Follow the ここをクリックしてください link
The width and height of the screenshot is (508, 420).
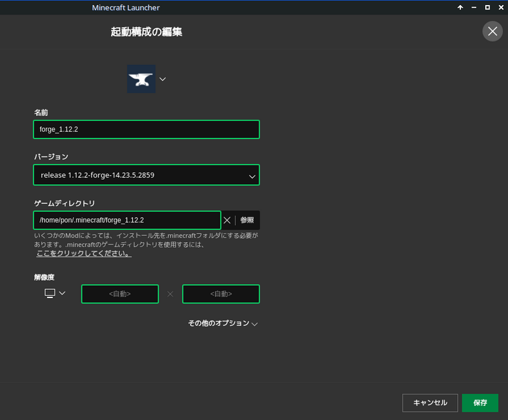click(84, 254)
